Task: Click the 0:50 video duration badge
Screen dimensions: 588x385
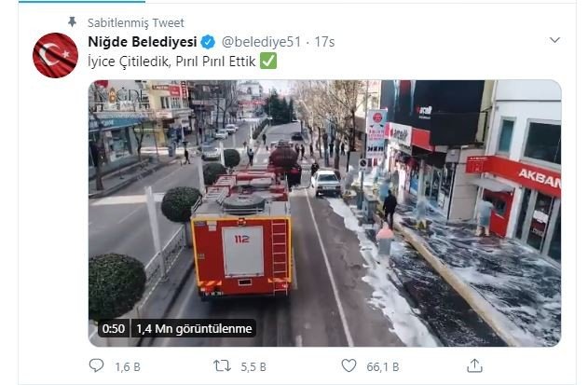Action: pyautogui.click(x=114, y=329)
